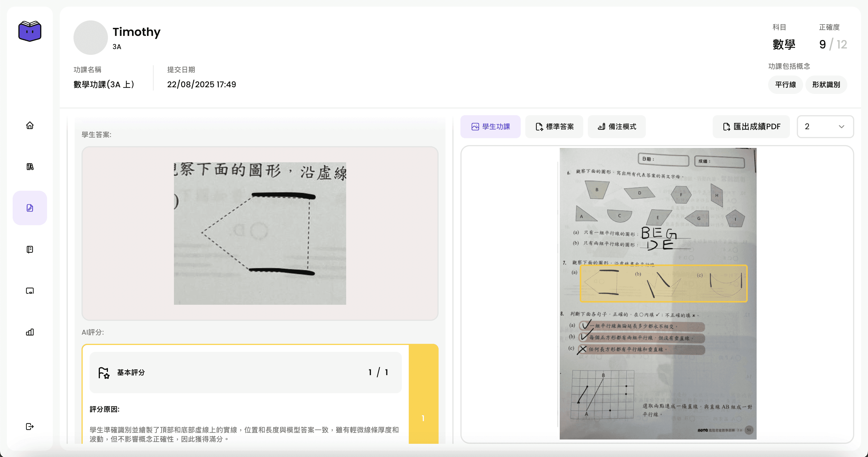Click the 平行線 concept tag
868x457 pixels.
tap(785, 85)
